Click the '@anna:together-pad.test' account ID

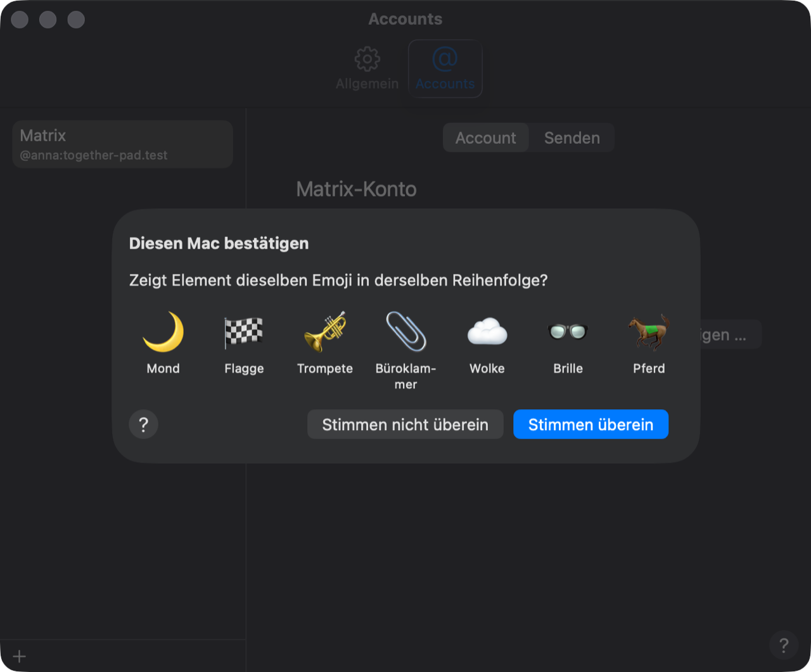point(94,155)
